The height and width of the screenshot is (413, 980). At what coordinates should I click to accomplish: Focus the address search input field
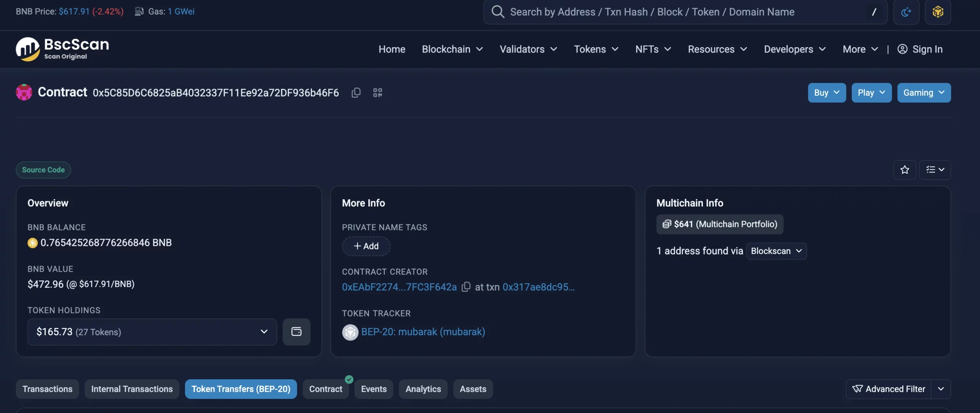(685, 12)
